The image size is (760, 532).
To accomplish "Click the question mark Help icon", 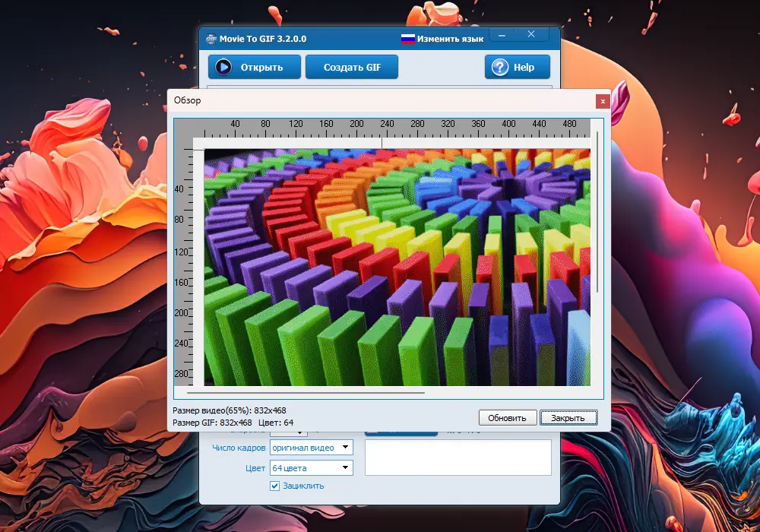I will [x=500, y=67].
